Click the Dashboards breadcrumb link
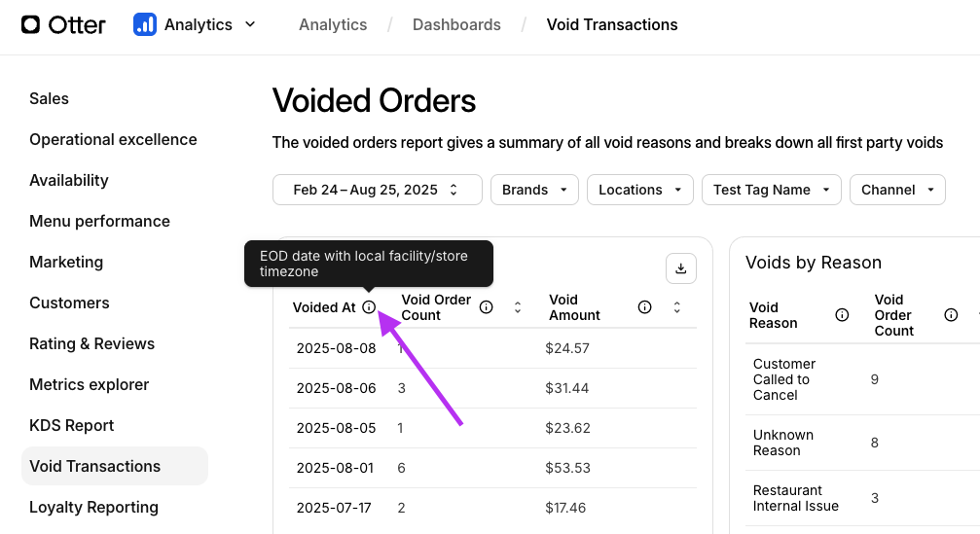980x534 pixels. [456, 24]
